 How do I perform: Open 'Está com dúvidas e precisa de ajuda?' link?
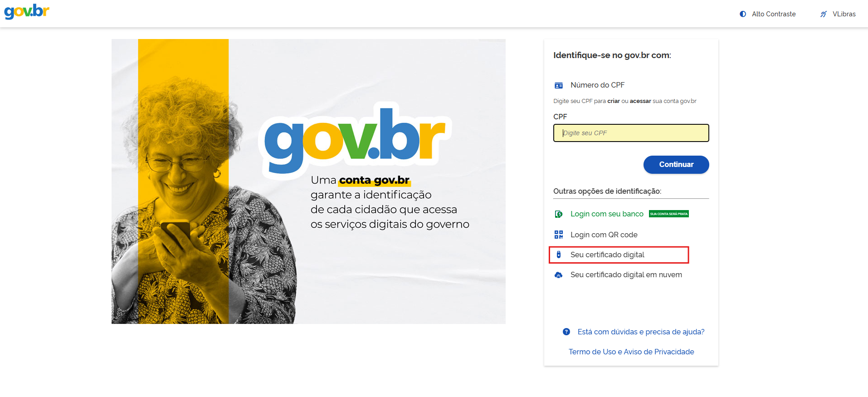pos(641,332)
